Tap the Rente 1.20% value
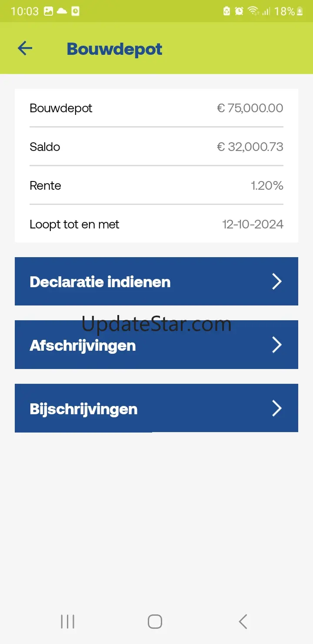Image resolution: width=313 pixels, height=644 pixels. point(267,186)
